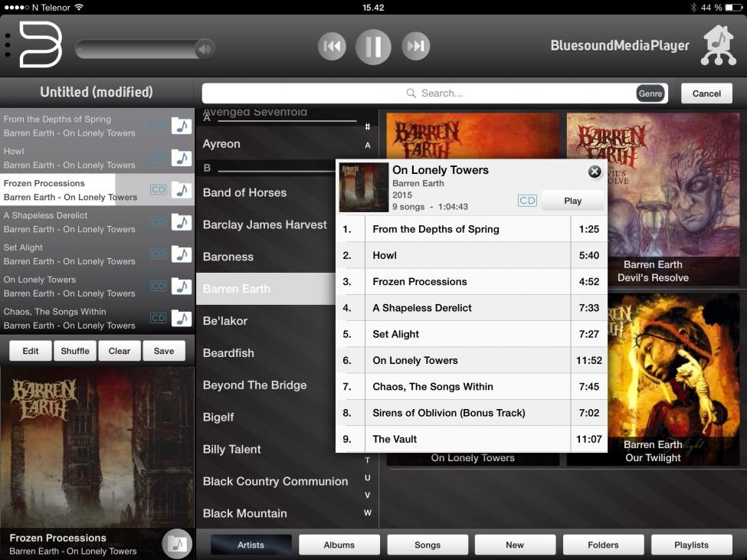
Task: Select artist Bigelf
Action: [266, 418]
